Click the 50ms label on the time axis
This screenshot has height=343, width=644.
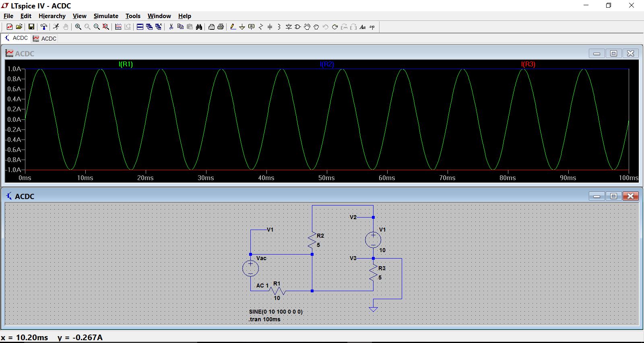(326, 178)
